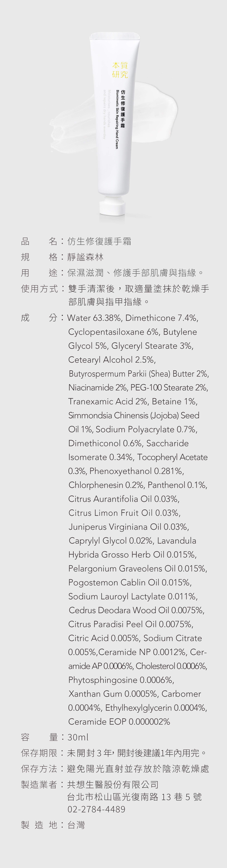227x868 pixels.
Task: Click the phone number 02-2784-4489
Action: (x=96, y=809)
